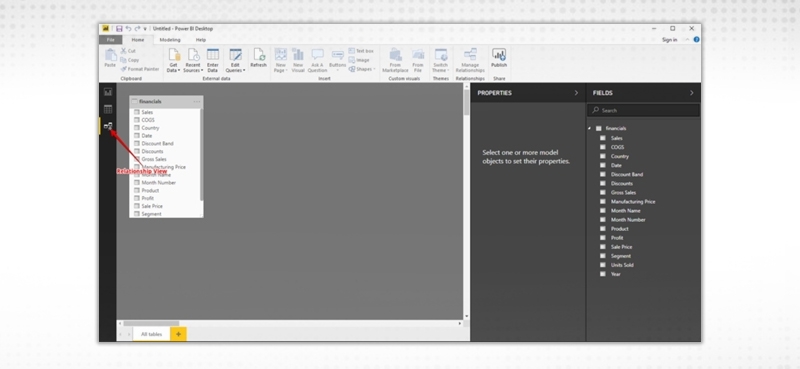Select Product in financials table card
Screen dimensions: 800x369
[151, 190]
